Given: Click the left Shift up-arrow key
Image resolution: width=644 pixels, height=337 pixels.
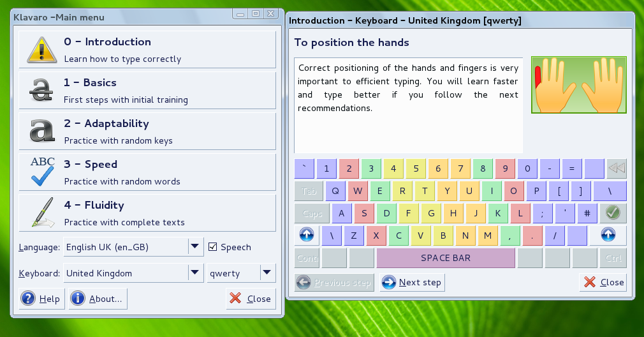Looking at the screenshot, I should [x=307, y=235].
